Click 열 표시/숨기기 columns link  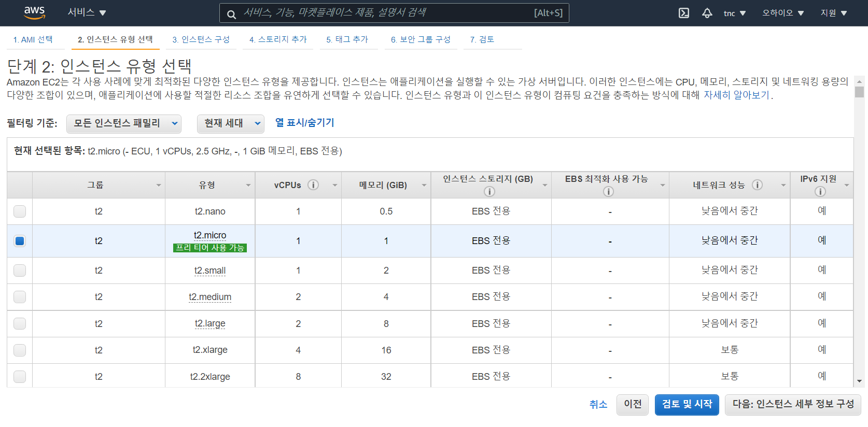coord(304,123)
